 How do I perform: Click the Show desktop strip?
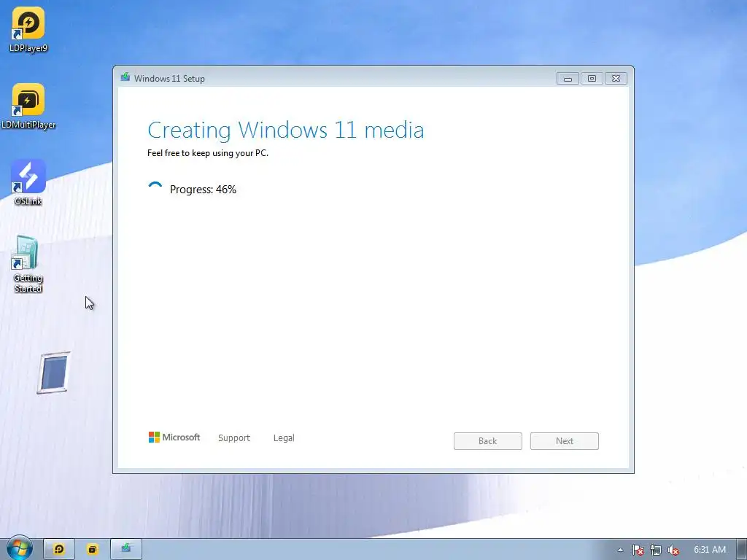tap(742, 550)
